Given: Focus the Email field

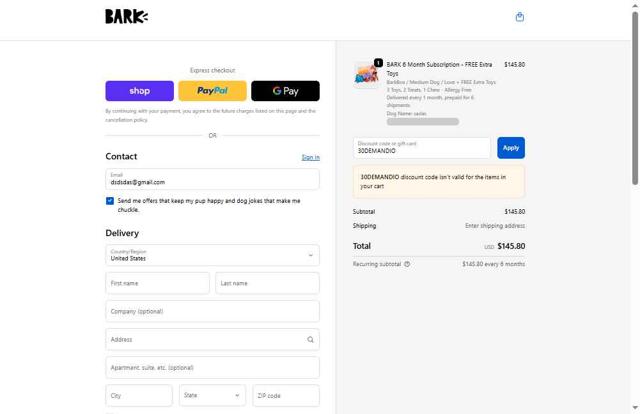Looking at the screenshot, I should click(x=212, y=179).
